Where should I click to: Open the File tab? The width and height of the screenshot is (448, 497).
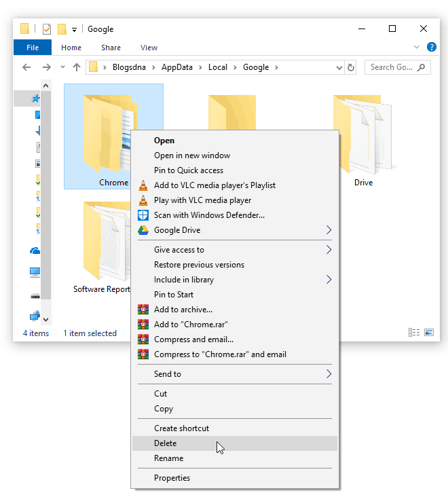click(x=33, y=48)
